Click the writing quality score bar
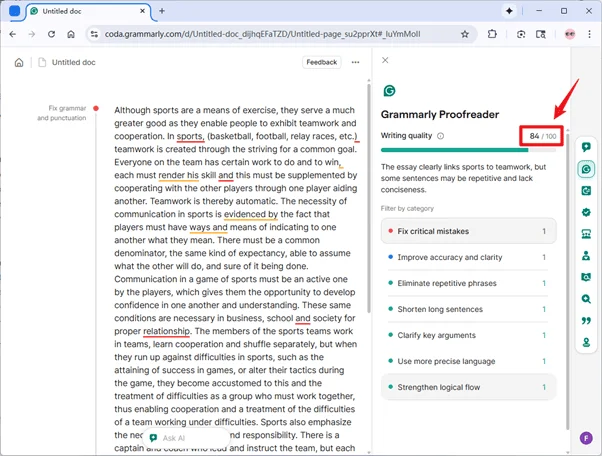The height and width of the screenshot is (456, 602). tap(468, 150)
